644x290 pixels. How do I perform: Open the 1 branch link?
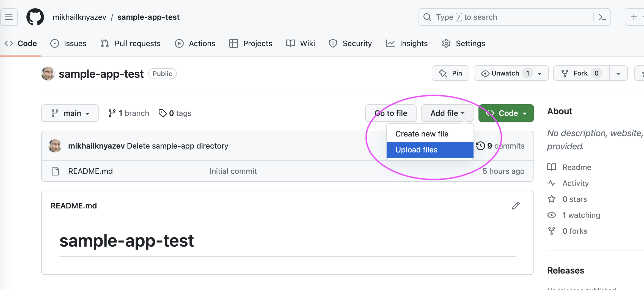coord(129,113)
